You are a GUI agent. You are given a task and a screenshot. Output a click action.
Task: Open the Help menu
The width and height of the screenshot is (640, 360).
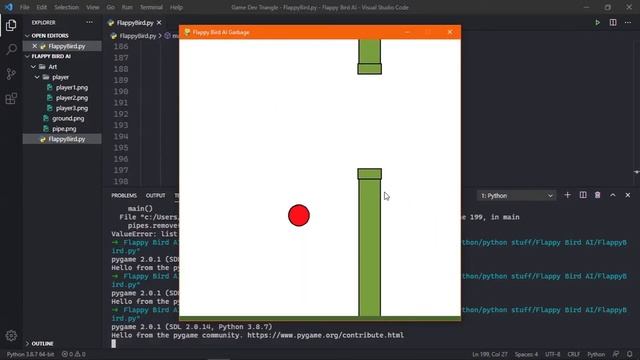[176, 7]
